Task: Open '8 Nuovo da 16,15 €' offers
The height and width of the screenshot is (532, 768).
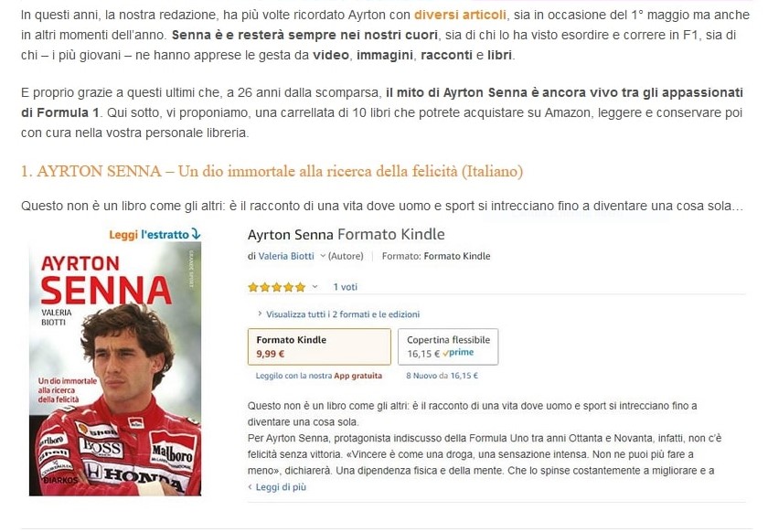Action: [442, 375]
